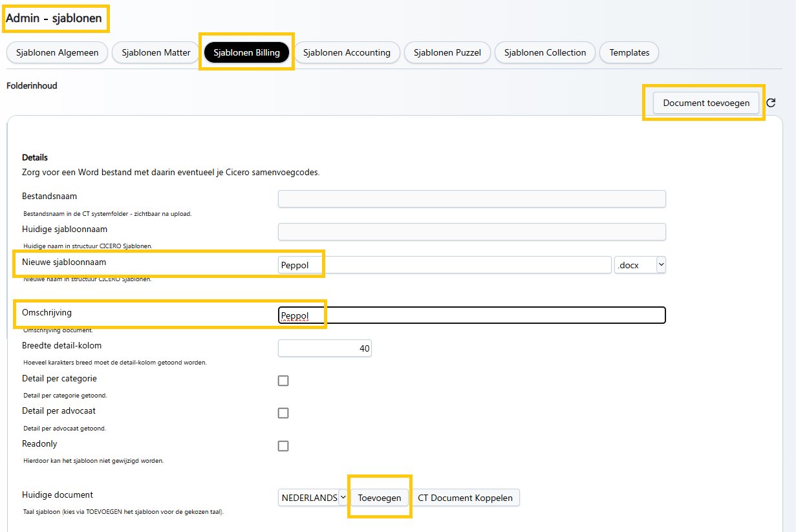
Task: Click the CT Document Koppelen button
Action: pos(465,498)
